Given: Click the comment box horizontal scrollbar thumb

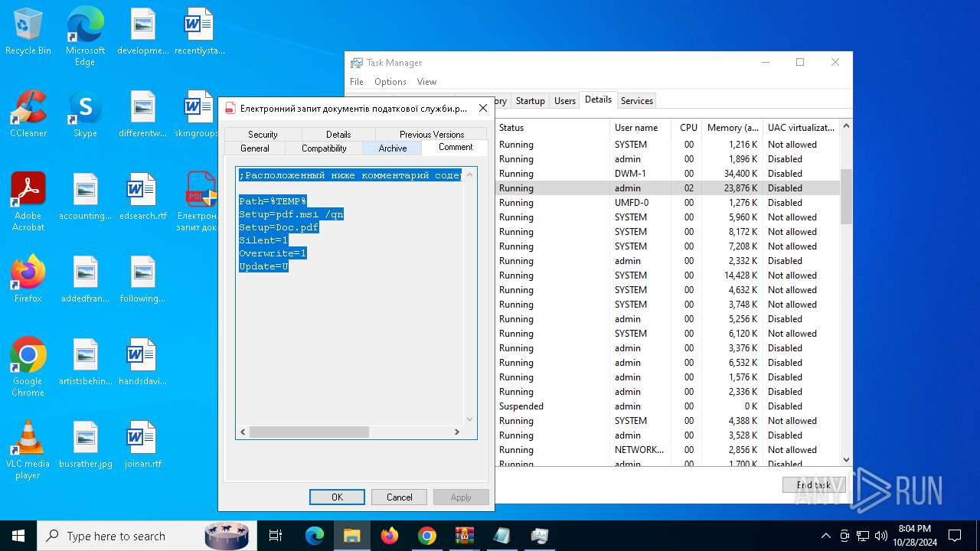Looking at the screenshot, I should coord(309,432).
